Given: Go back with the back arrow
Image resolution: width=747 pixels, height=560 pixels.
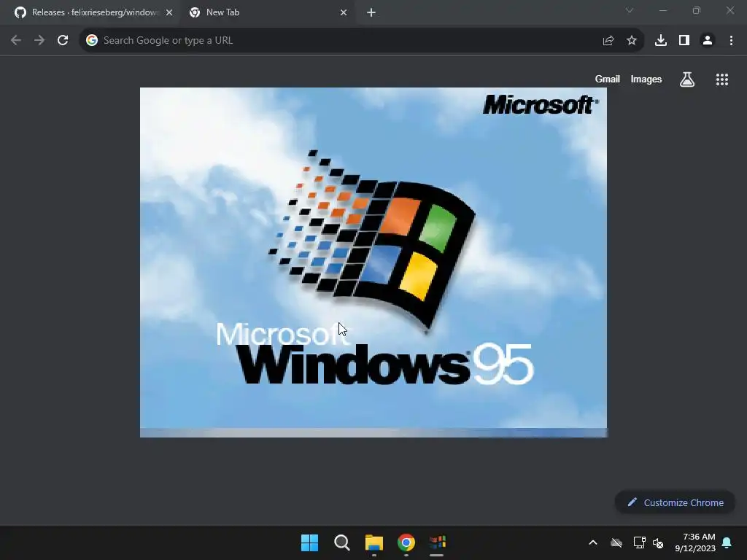Looking at the screenshot, I should [16, 41].
